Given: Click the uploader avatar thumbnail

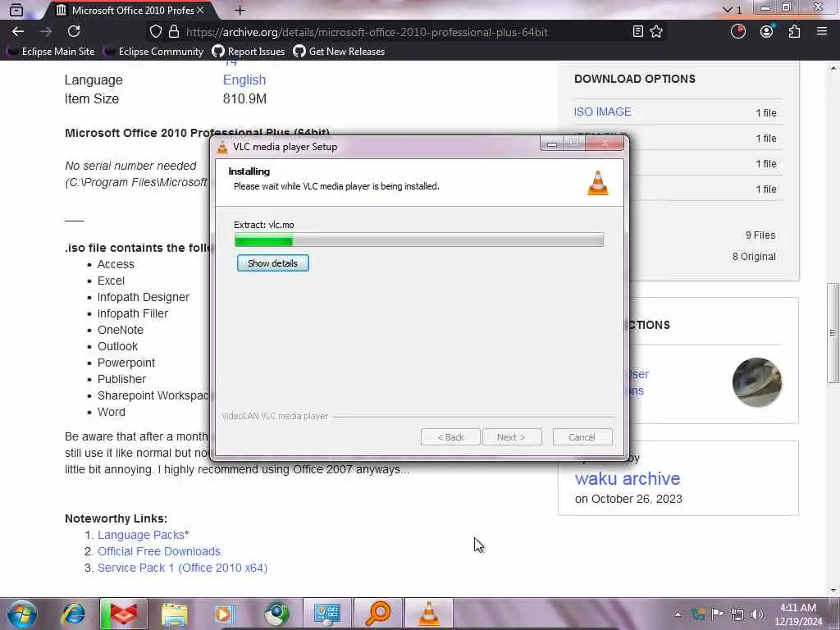Looking at the screenshot, I should pos(757,382).
